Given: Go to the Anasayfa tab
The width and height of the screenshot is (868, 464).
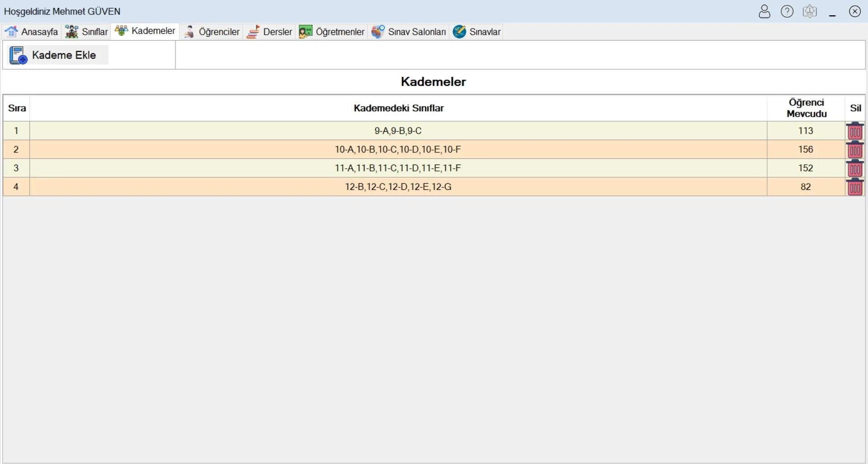Looking at the screenshot, I should [x=32, y=32].
